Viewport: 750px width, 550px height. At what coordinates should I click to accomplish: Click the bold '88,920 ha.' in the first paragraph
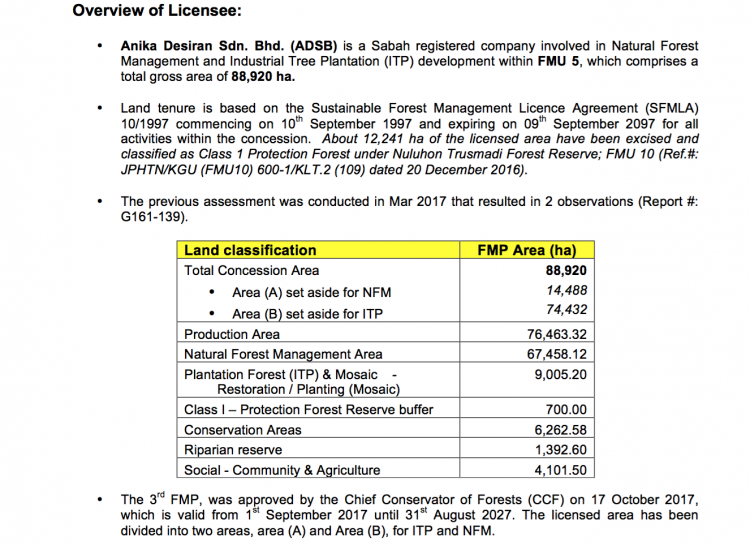[263, 77]
